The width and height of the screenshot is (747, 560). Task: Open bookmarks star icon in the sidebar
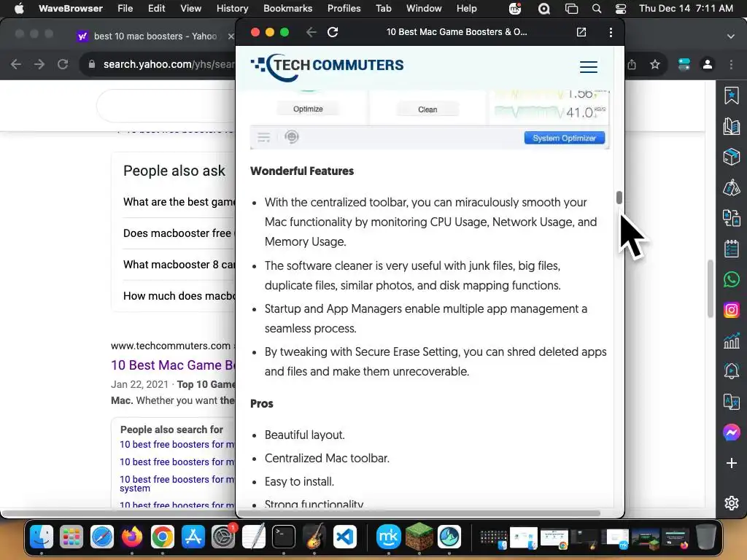731,96
